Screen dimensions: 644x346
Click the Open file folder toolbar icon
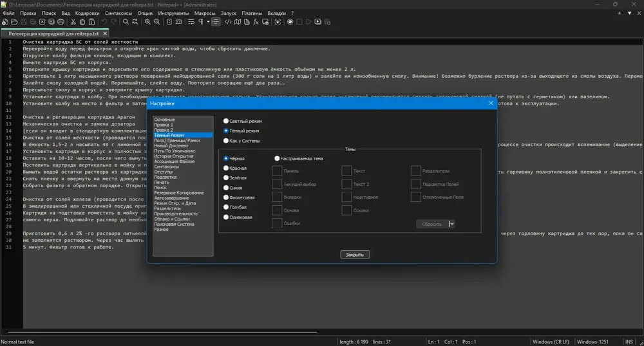pyautogui.click(x=14, y=22)
